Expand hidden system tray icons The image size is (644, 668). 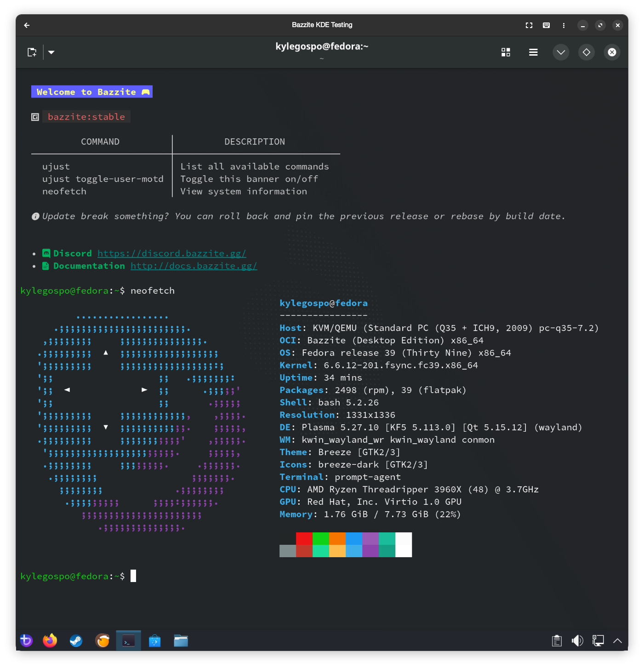pos(618,640)
